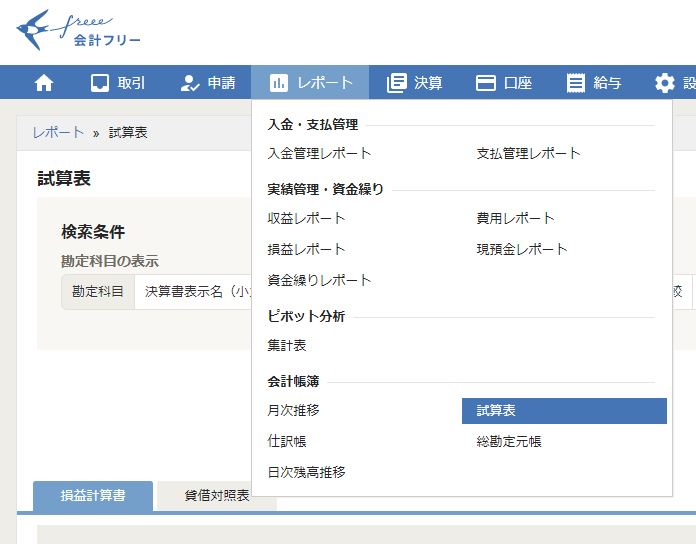Viewport: 696px width, 544px height.
Task: Click the 口座 card icon
Action: 486,83
